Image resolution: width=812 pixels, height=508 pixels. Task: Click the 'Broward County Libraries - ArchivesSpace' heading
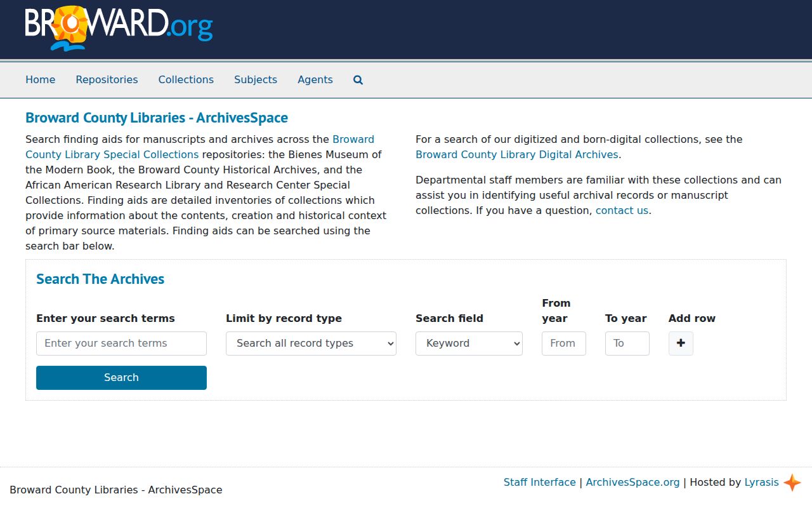point(157,117)
